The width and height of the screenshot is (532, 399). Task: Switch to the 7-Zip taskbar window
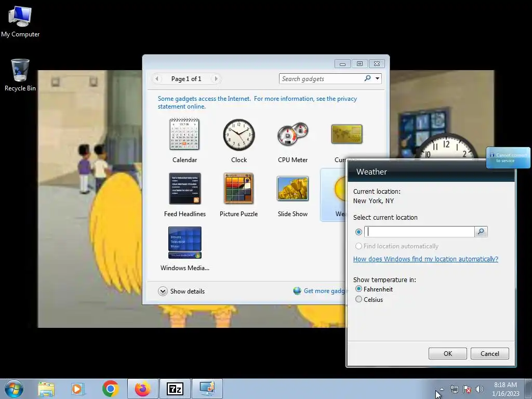pos(175,389)
